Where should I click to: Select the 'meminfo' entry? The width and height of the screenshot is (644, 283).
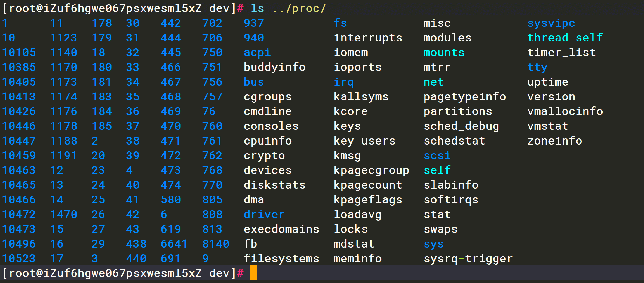(x=358, y=258)
